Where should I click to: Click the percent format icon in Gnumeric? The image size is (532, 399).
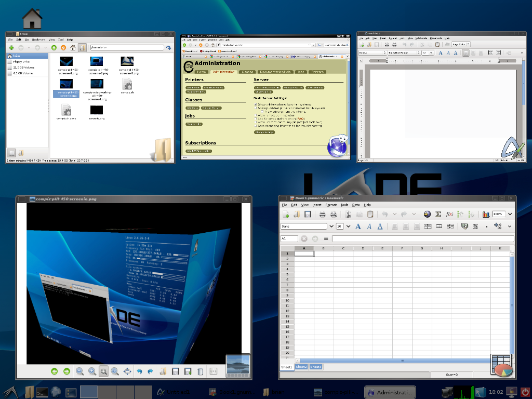[475, 227]
